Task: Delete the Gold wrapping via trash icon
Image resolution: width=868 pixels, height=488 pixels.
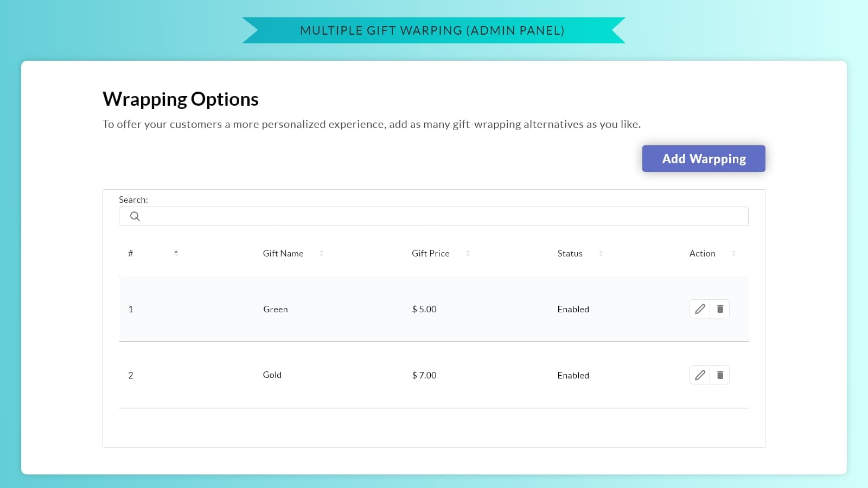Action: coord(720,375)
